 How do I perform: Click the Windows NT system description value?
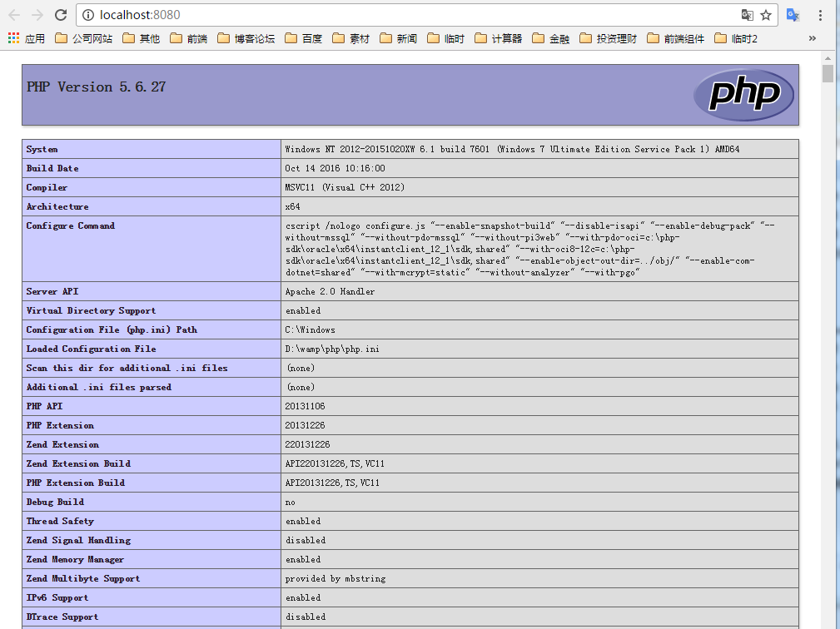[x=512, y=150]
